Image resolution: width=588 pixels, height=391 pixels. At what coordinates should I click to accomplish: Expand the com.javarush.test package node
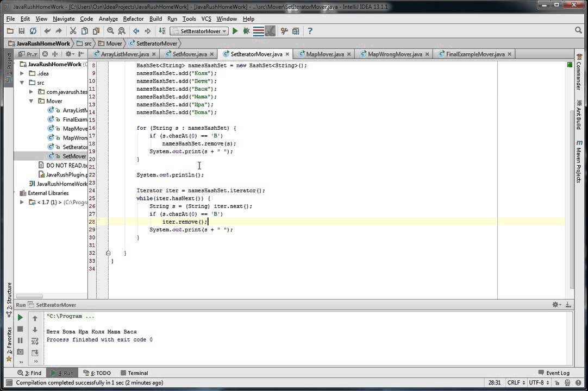31,92
